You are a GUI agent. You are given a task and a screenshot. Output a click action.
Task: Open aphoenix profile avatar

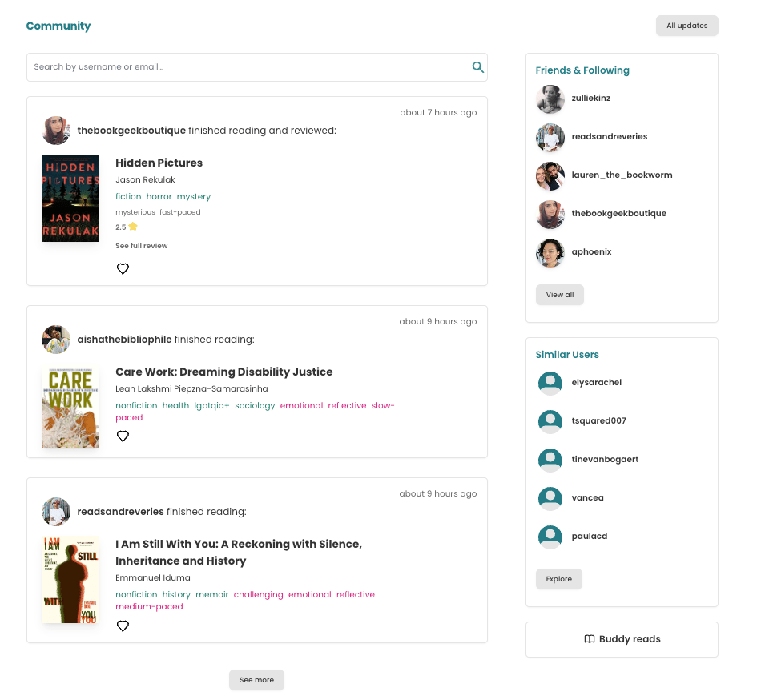coord(550,252)
